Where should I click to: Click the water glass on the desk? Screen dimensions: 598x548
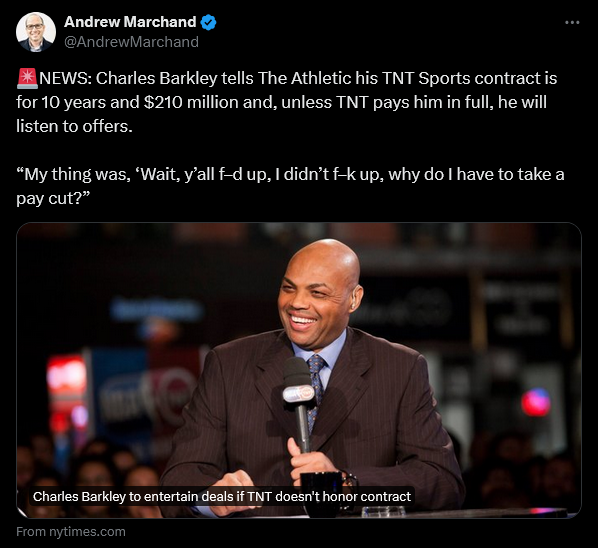[x=384, y=511]
